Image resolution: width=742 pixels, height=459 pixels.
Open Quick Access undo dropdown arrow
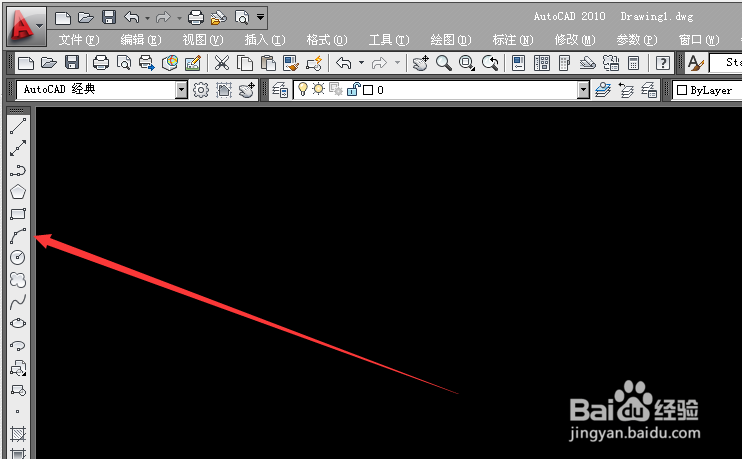[147, 18]
